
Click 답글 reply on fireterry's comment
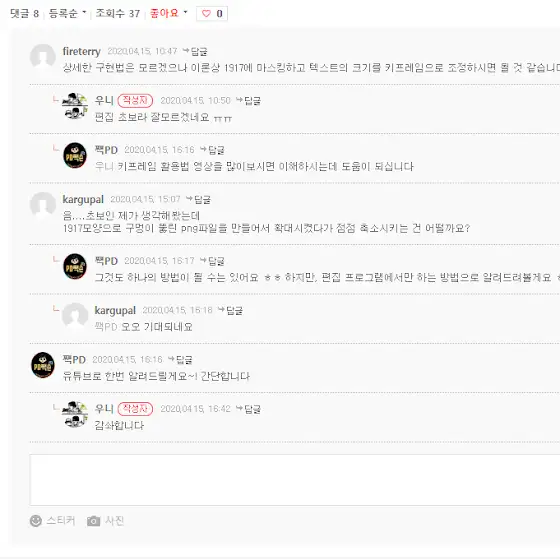point(195,51)
